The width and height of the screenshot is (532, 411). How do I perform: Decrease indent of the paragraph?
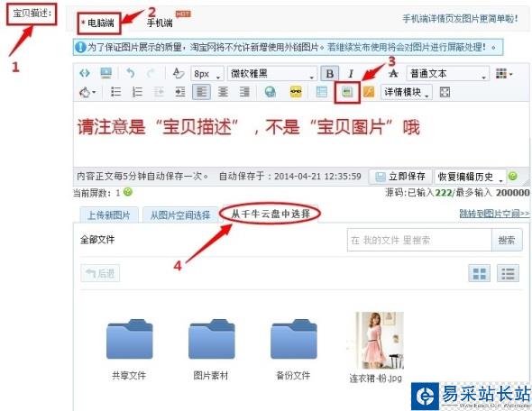[x=159, y=92]
